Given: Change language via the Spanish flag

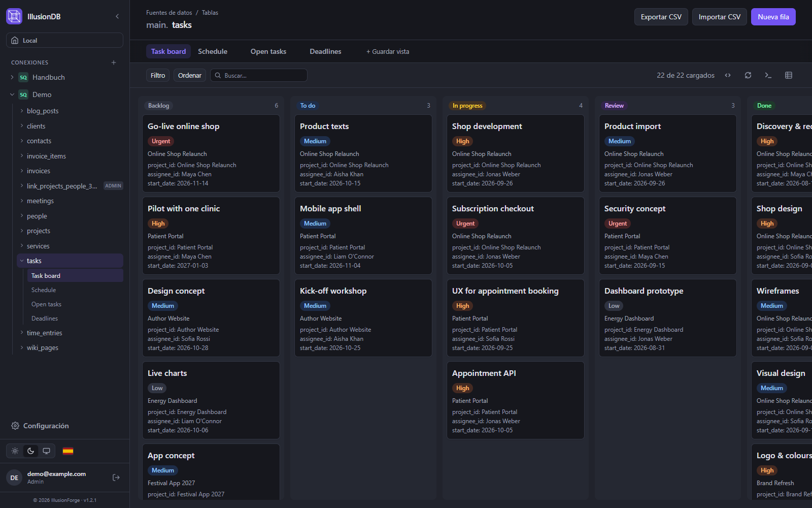Looking at the screenshot, I should (68, 451).
